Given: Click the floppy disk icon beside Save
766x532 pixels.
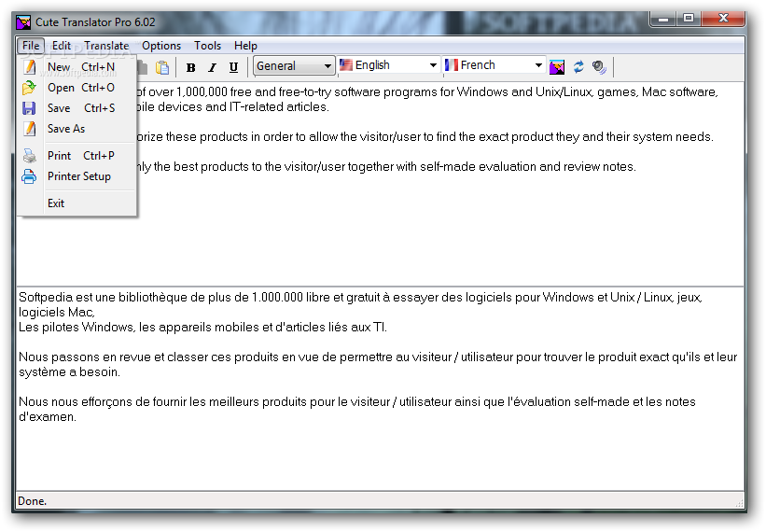Looking at the screenshot, I should point(29,108).
